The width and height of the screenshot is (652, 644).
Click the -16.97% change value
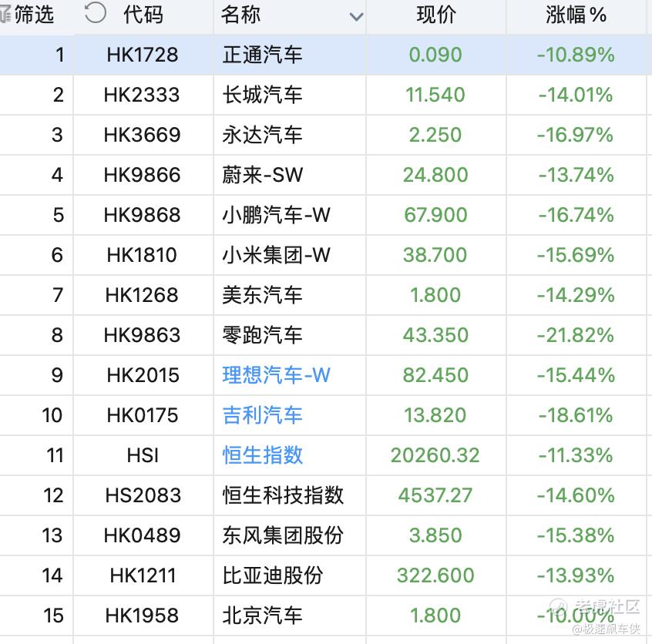click(x=576, y=135)
